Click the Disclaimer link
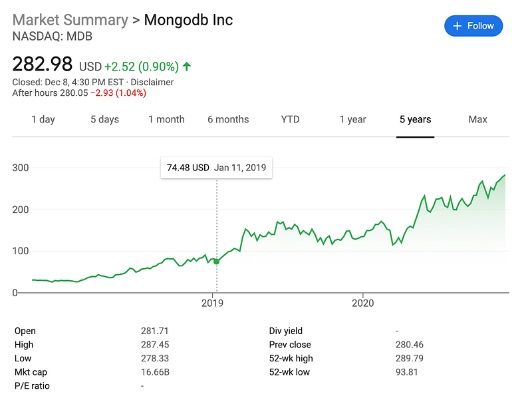 [152, 82]
